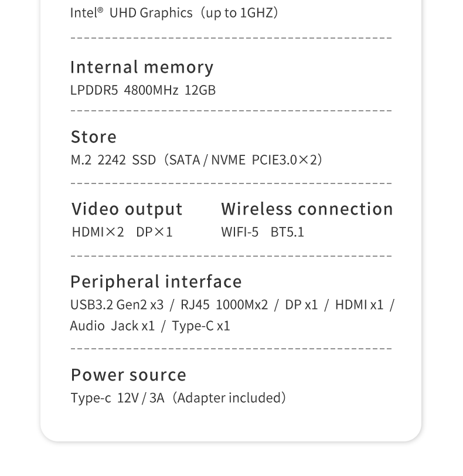Click the Store heading
The image size is (463, 476).
click(x=94, y=137)
